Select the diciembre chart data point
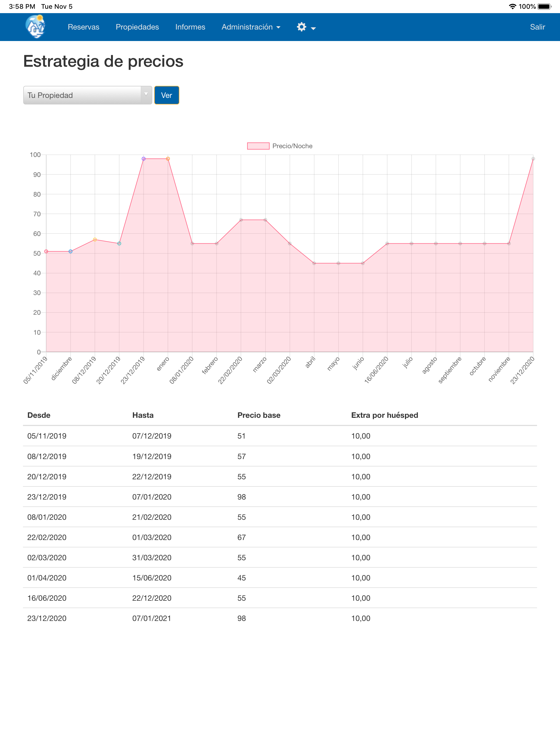Viewport: 560px width, 747px height. pyautogui.click(x=71, y=251)
